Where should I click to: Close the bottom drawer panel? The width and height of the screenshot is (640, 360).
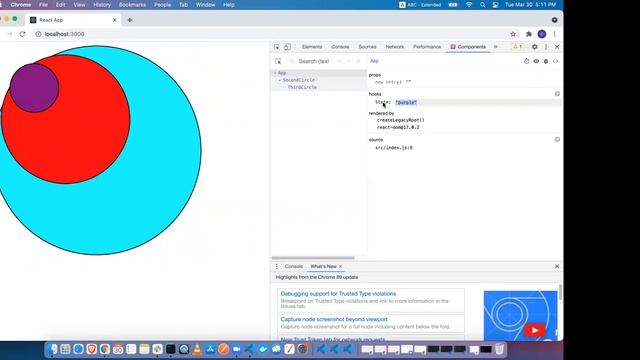(x=557, y=267)
